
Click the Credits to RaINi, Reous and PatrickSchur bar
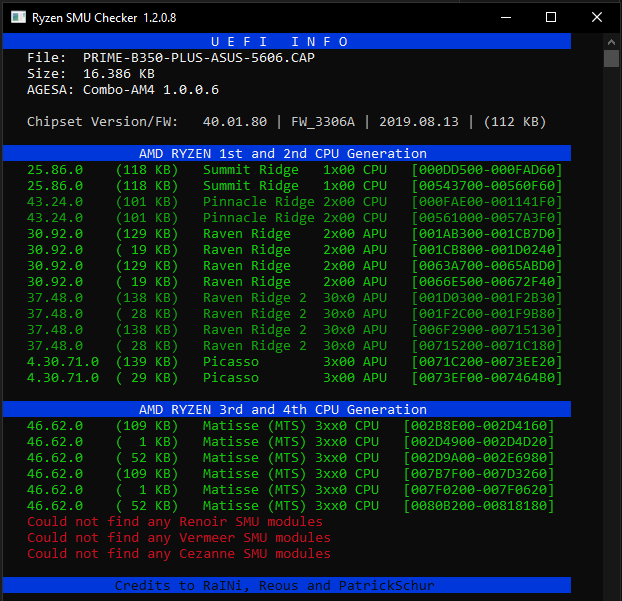click(x=287, y=585)
